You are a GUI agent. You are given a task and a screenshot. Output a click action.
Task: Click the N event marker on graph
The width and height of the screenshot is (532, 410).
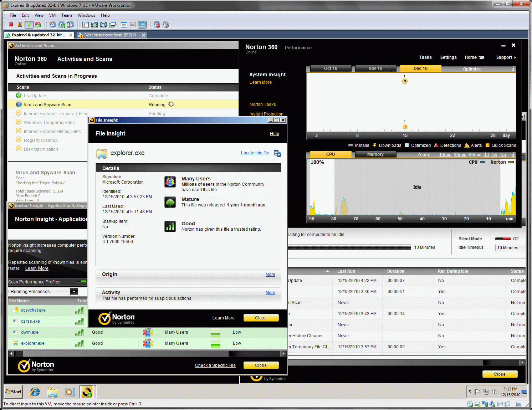tap(404, 81)
